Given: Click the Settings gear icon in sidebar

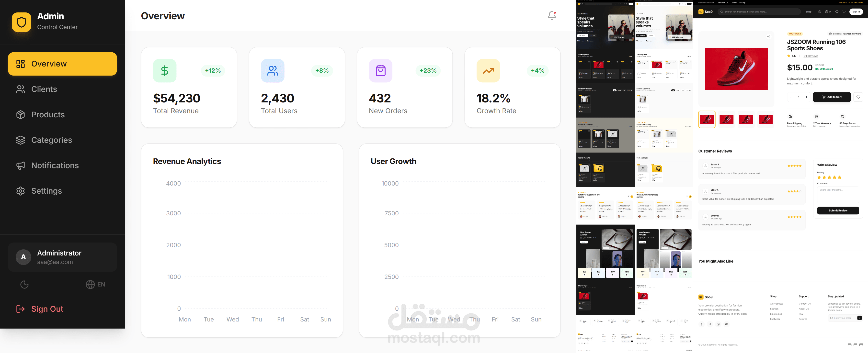Looking at the screenshot, I should 21,191.
